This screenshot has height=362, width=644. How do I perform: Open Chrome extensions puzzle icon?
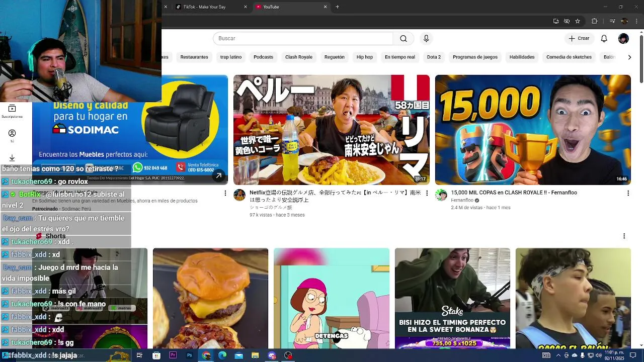(x=594, y=21)
